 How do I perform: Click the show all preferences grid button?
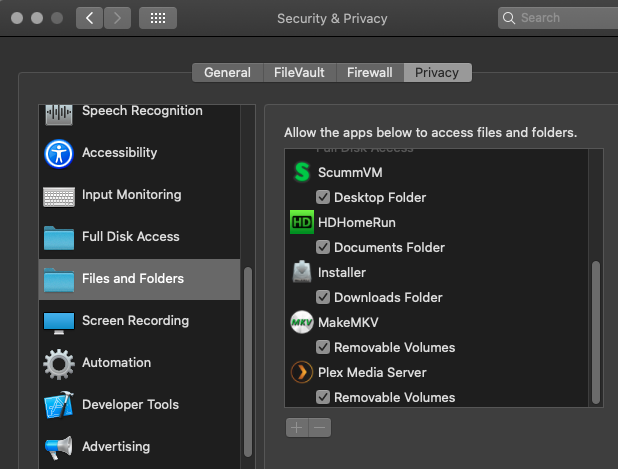coord(158,18)
